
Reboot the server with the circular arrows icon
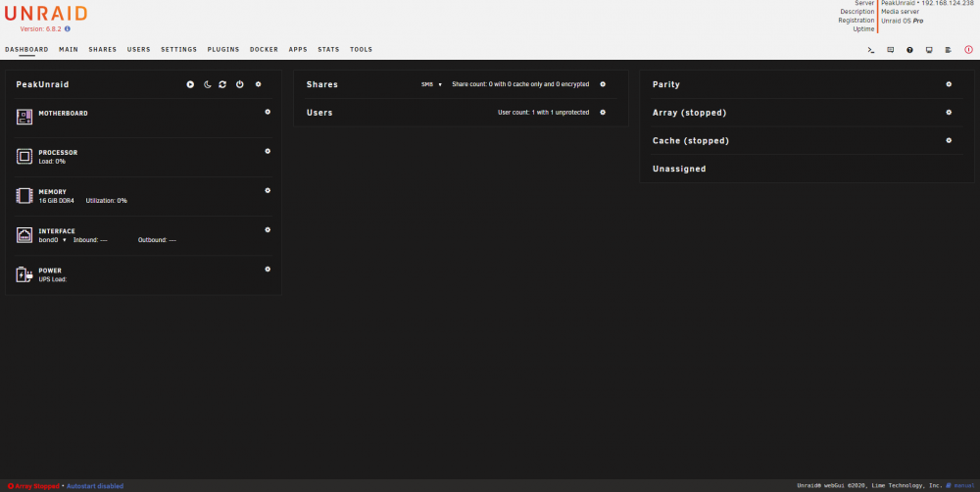coord(222,84)
